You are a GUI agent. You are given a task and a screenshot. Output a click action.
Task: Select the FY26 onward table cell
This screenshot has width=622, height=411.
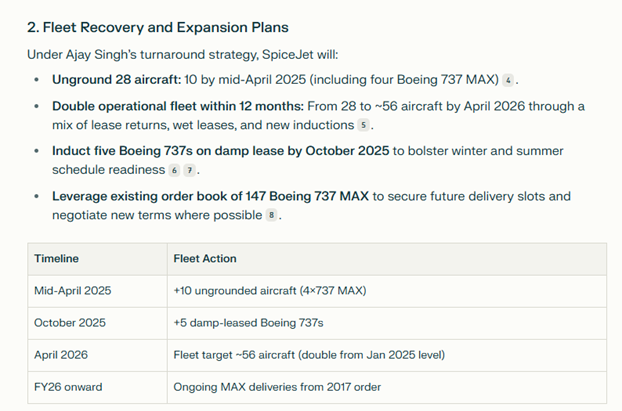(x=98, y=387)
